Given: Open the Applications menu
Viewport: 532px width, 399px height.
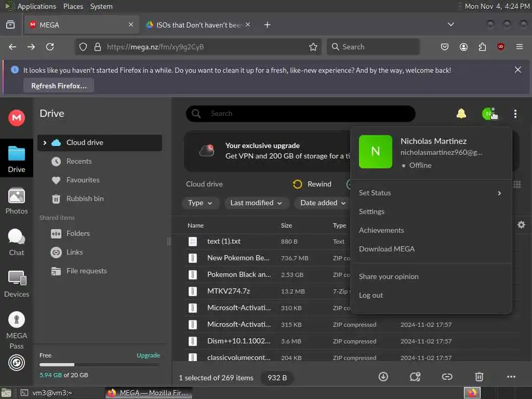Looking at the screenshot, I should tap(37, 6).
